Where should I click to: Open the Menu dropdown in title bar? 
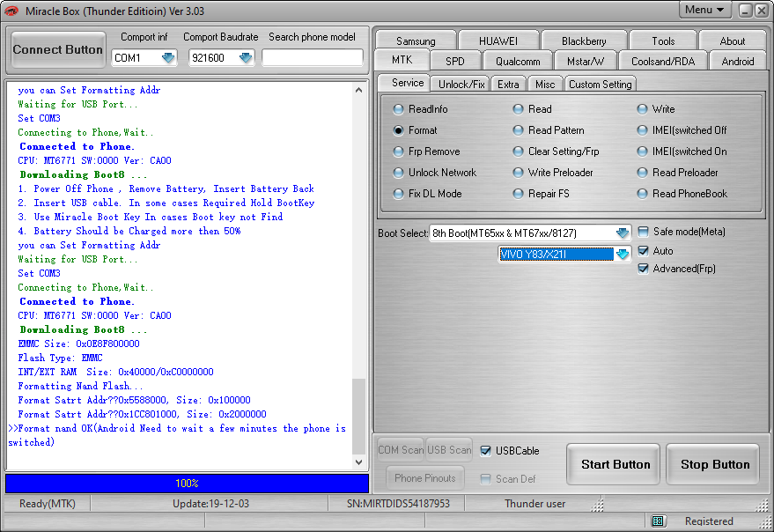[x=704, y=10]
